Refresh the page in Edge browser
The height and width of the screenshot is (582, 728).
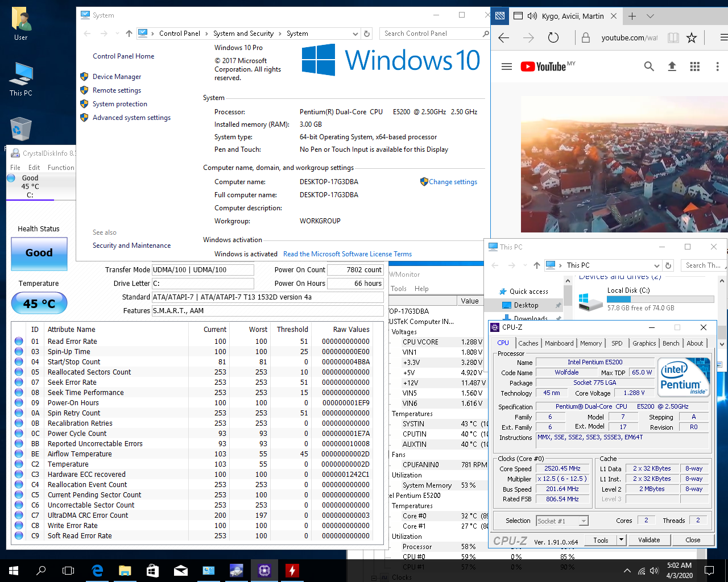(x=553, y=38)
